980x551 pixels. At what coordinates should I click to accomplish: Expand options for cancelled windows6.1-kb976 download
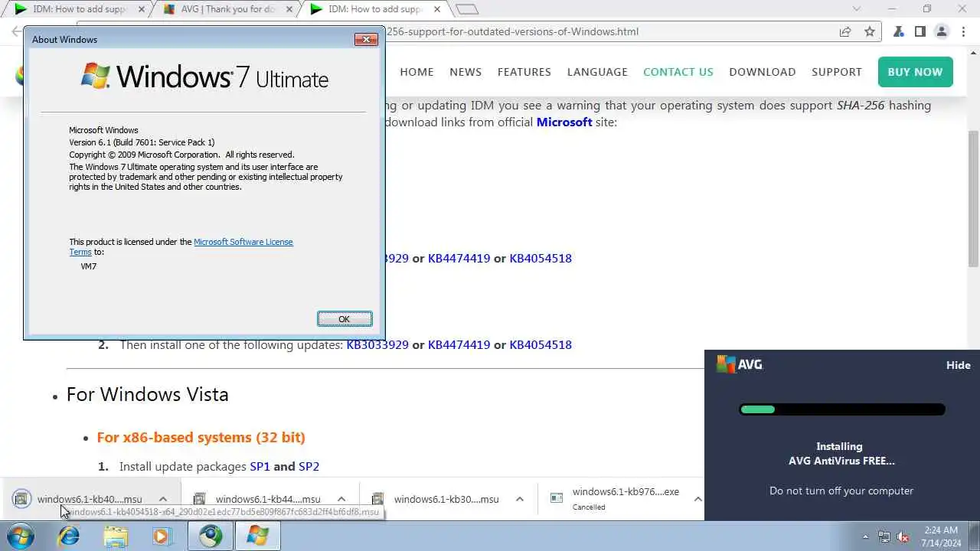pos(697,499)
